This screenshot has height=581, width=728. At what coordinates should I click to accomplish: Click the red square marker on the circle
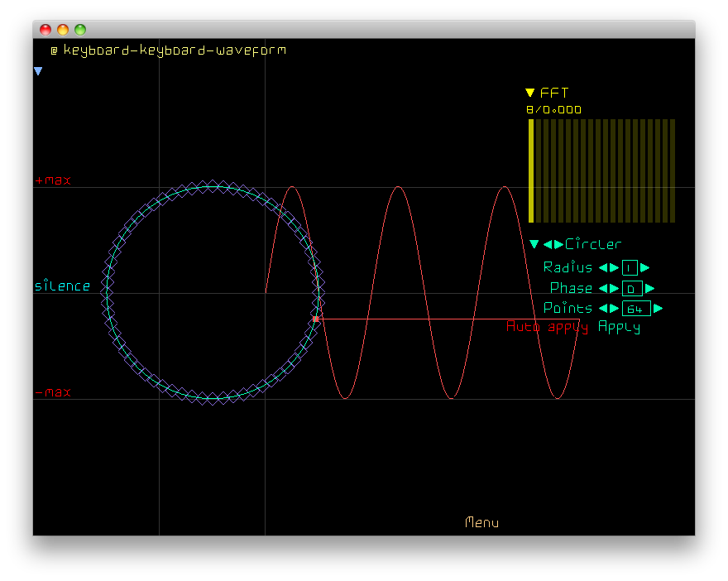(315, 319)
